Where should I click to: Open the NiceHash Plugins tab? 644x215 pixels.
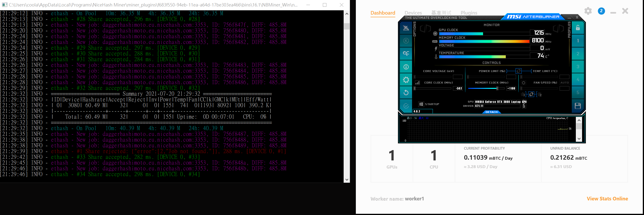tap(469, 13)
